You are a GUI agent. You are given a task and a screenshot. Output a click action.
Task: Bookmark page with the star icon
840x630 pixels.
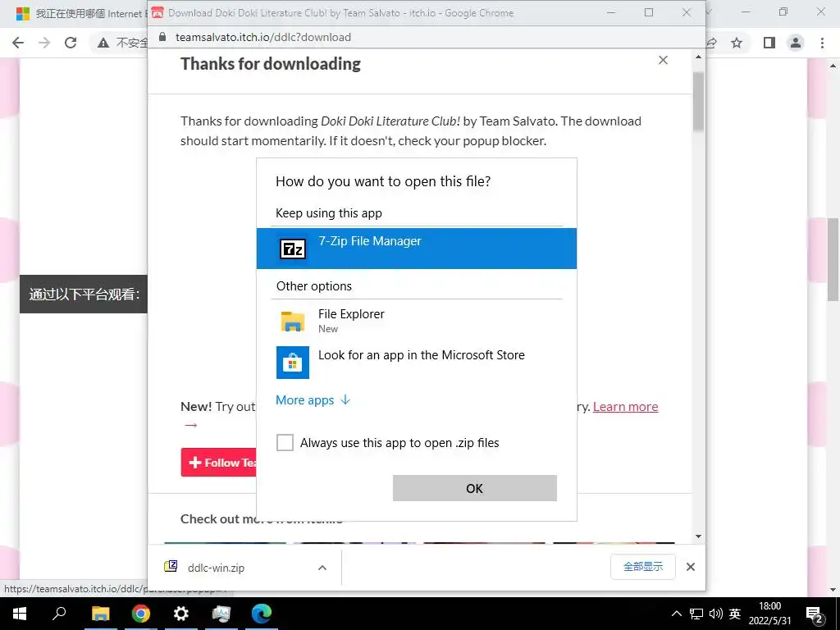[x=737, y=43]
